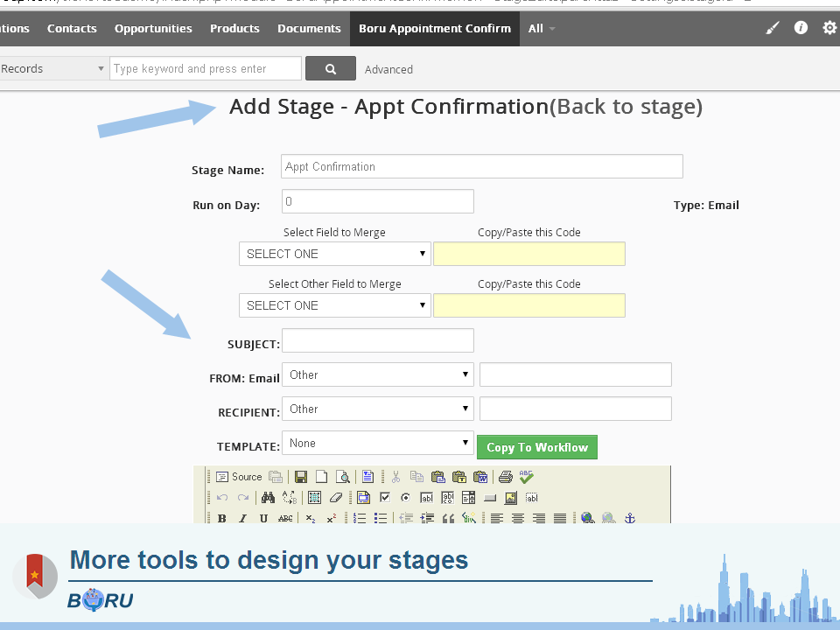Image resolution: width=840 pixels, height=630 pixels.
Task: Open the TEMPLATE dropdown showing None
Action: (x=378, y=443)
